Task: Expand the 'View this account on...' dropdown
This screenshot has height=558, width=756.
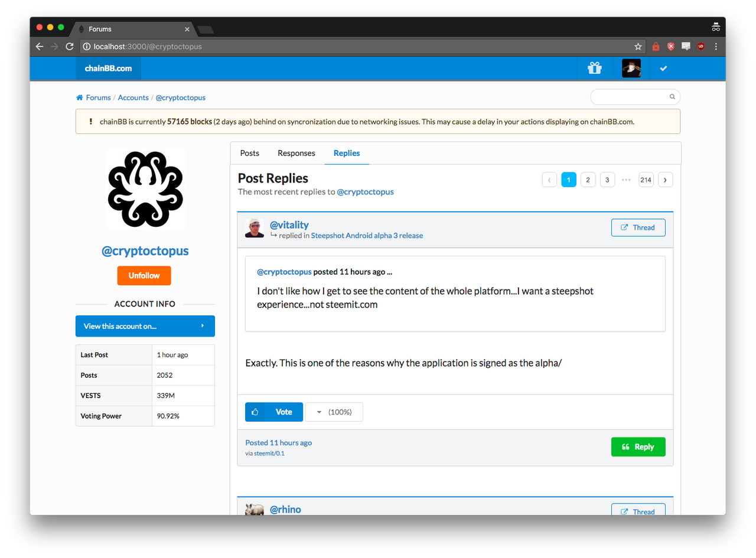Action: 145,326
